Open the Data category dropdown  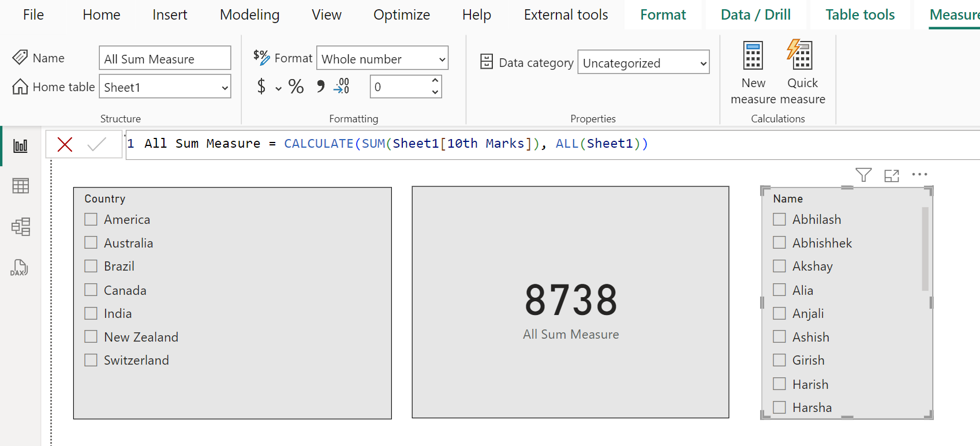click(643, 63)
